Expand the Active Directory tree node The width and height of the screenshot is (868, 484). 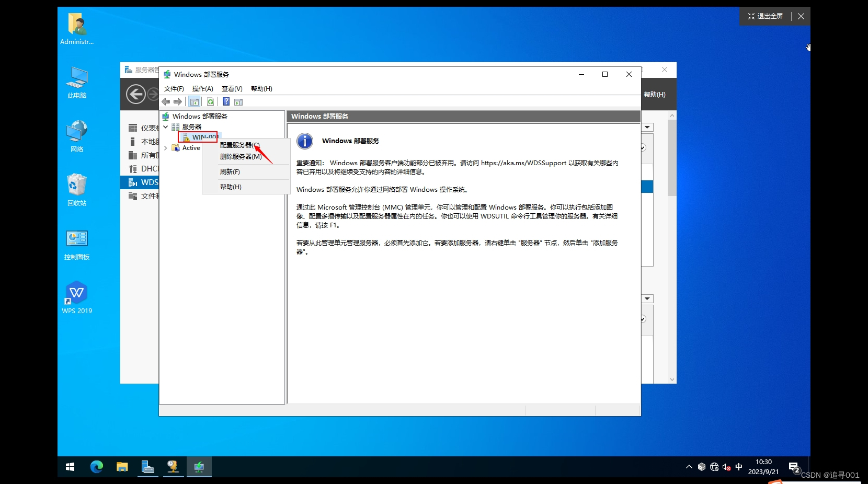(166, 148)
